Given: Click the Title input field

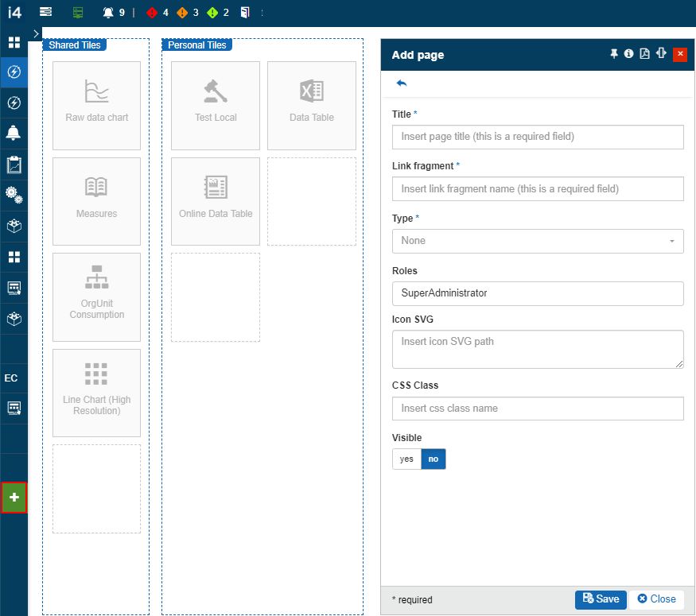Looking at the screenshot, I should coord(537,137).
